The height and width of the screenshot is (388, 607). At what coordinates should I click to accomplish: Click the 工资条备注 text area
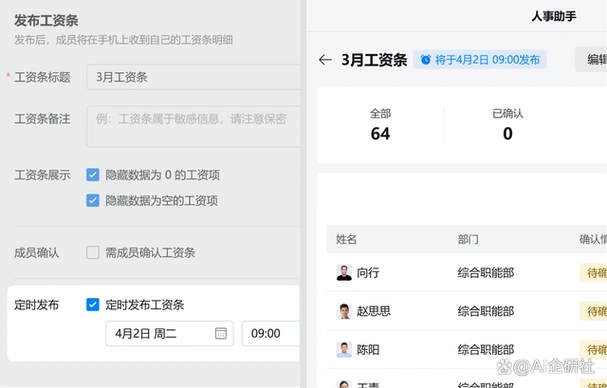[x=193, y=127]
